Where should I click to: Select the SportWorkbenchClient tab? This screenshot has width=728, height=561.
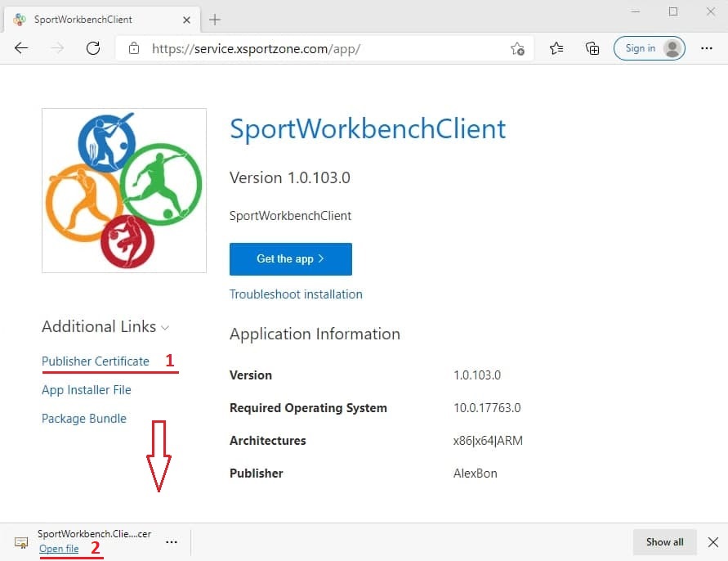point(90,19)
